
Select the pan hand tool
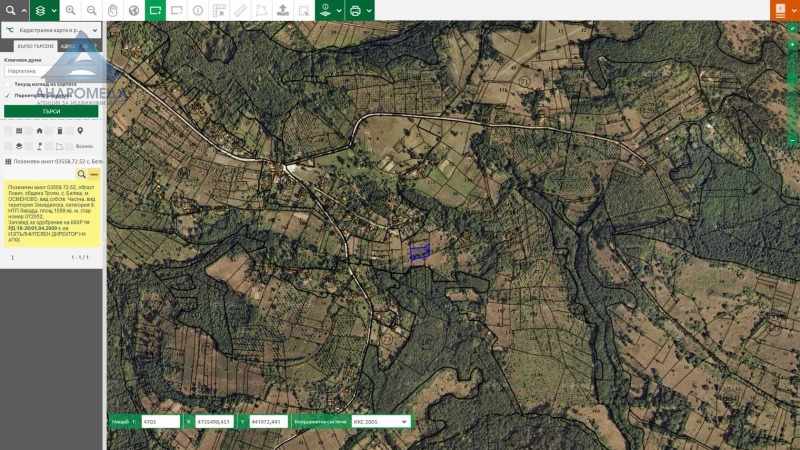(113, 10)
